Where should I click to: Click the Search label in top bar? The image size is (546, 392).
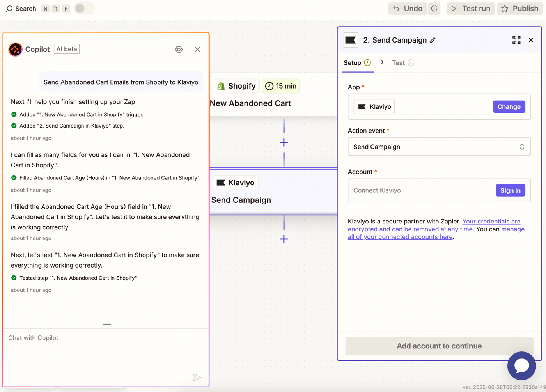[26, 9]
